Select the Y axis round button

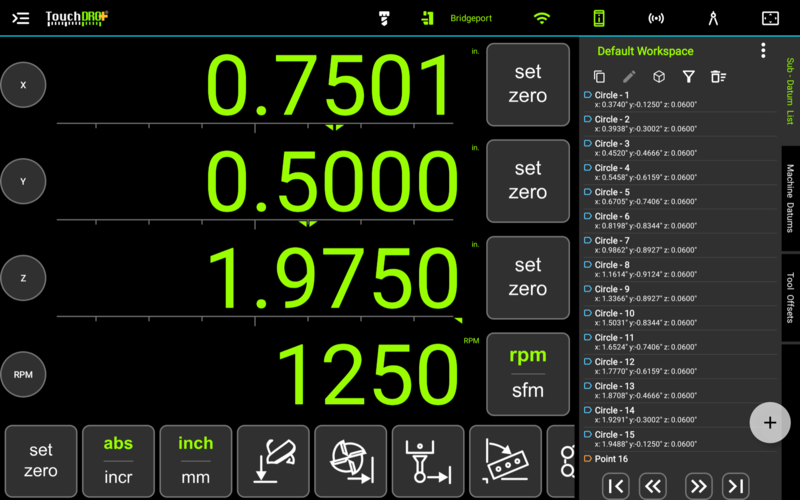(23, 181)
